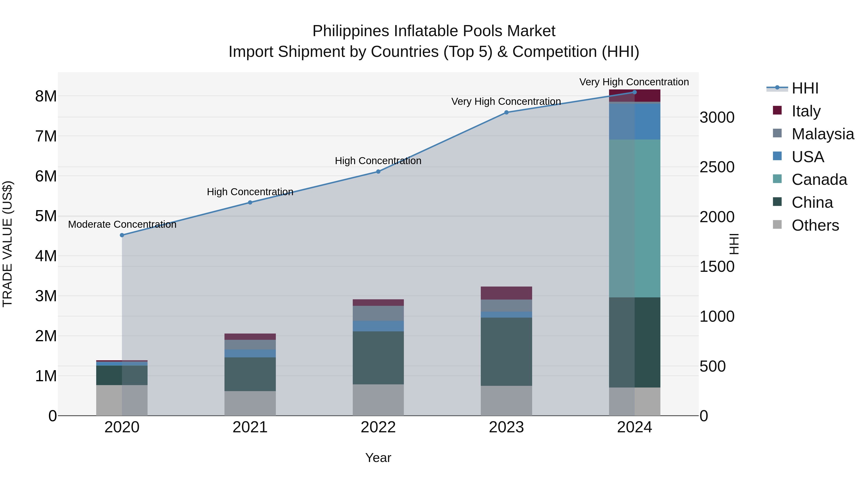Click the USA segment of the 2022 bar

click(x=378, y=326)
